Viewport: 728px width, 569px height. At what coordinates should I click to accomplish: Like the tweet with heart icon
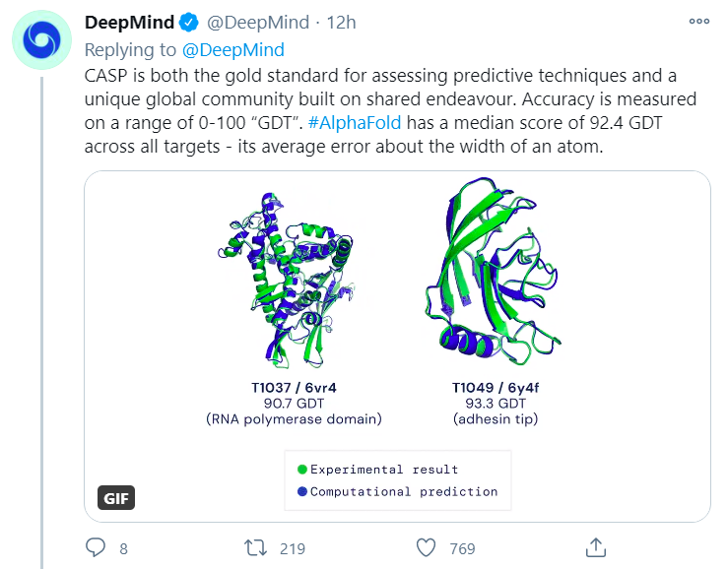426,547
